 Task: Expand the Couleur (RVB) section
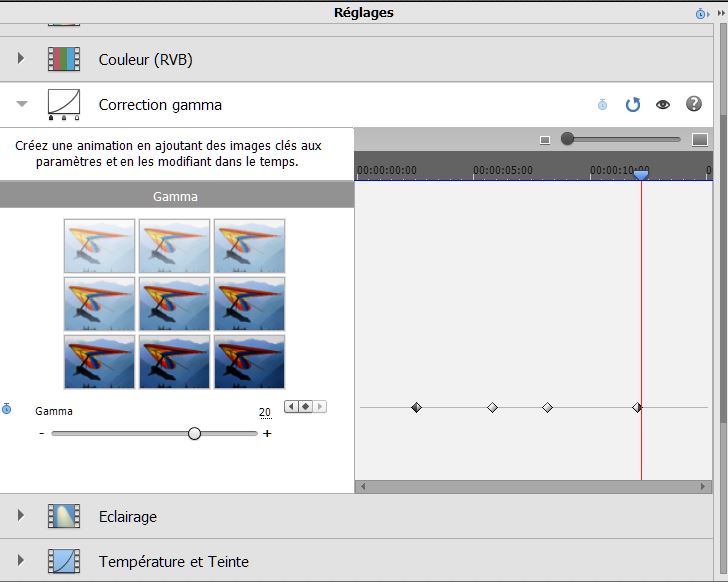[21, 59]
